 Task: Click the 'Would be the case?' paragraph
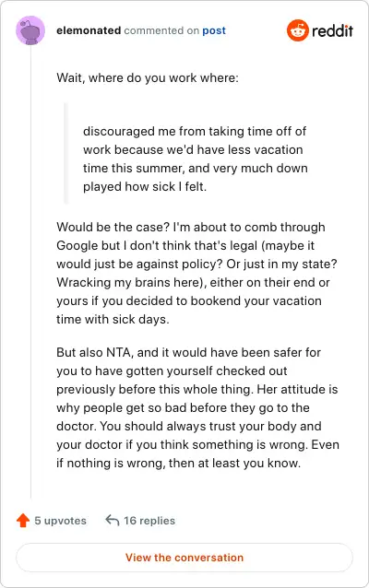197,273
